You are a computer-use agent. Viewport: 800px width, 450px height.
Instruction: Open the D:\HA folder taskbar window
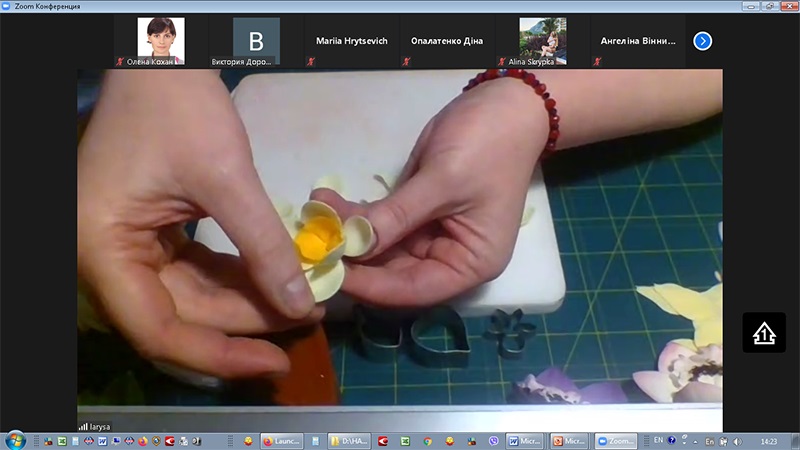click(350, 440)
